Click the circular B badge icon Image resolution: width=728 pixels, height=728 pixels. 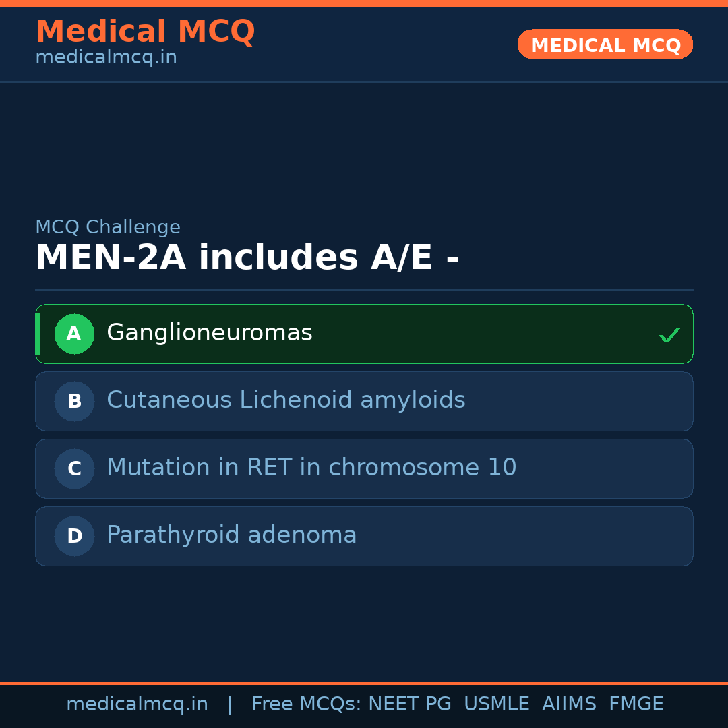74,401
